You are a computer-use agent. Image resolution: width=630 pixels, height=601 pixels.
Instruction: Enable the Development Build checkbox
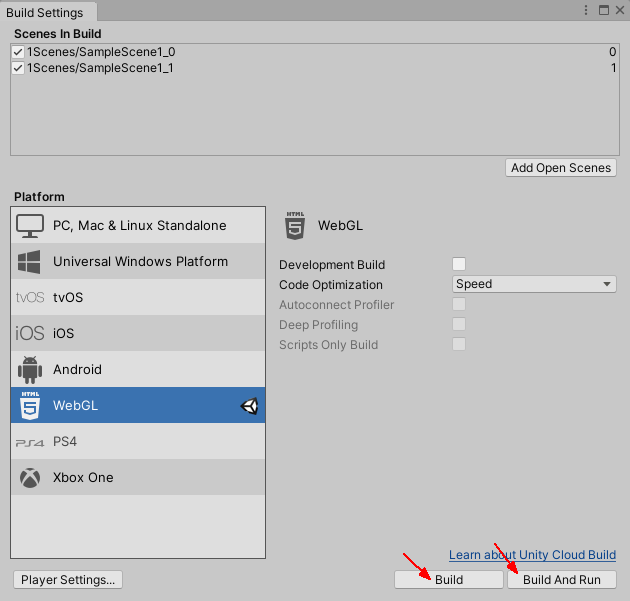(x=459, y=264)
